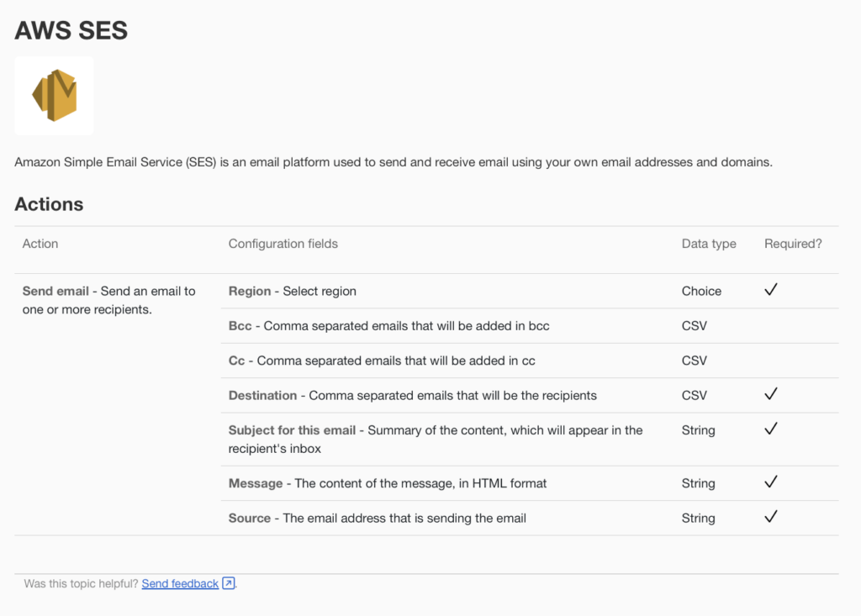Viewport: 861px width, 616px height.
Task: Click the Destination field description
Action: pos(412,395)
